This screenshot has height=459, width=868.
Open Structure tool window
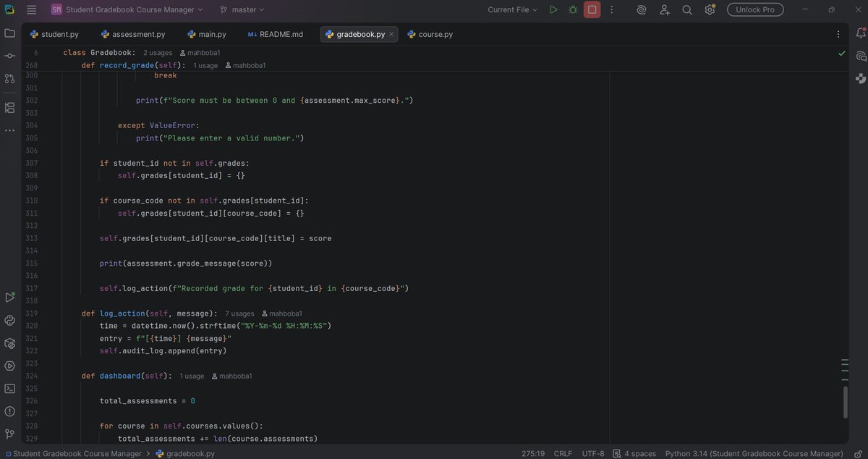(x=9, y=107)
